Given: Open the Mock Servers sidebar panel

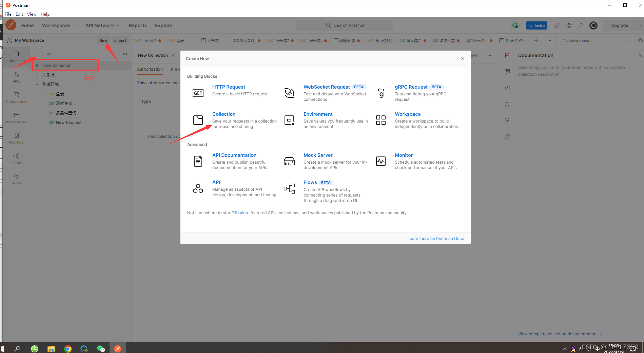Looking at the screenshot, I should pyautogui.click(x=16, y=118).
